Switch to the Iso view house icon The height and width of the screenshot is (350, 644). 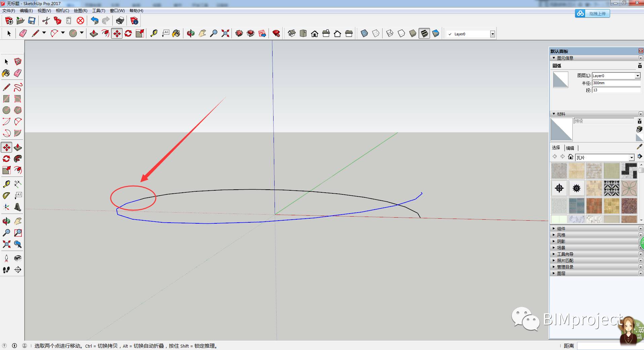tap(292, 33)
